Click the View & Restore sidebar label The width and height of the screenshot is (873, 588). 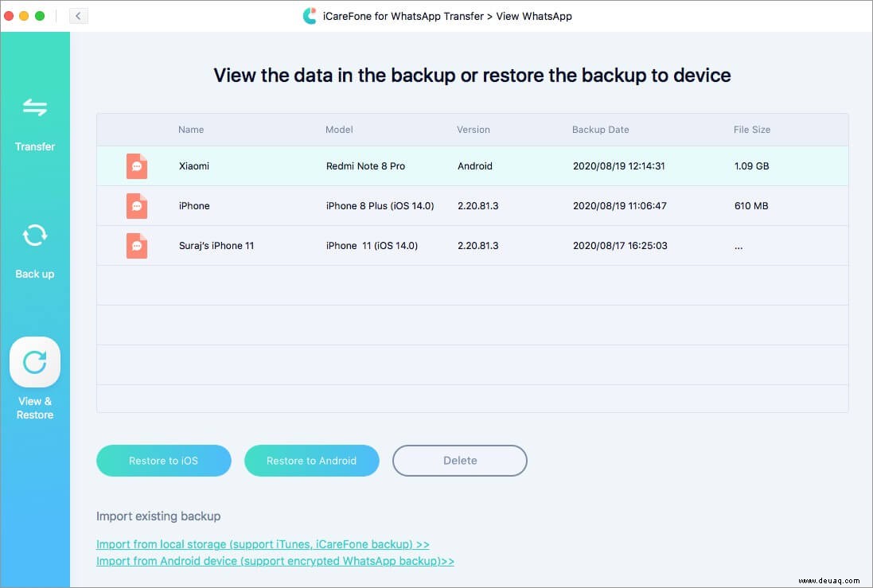pyautogui.click(x=34, y=407)
